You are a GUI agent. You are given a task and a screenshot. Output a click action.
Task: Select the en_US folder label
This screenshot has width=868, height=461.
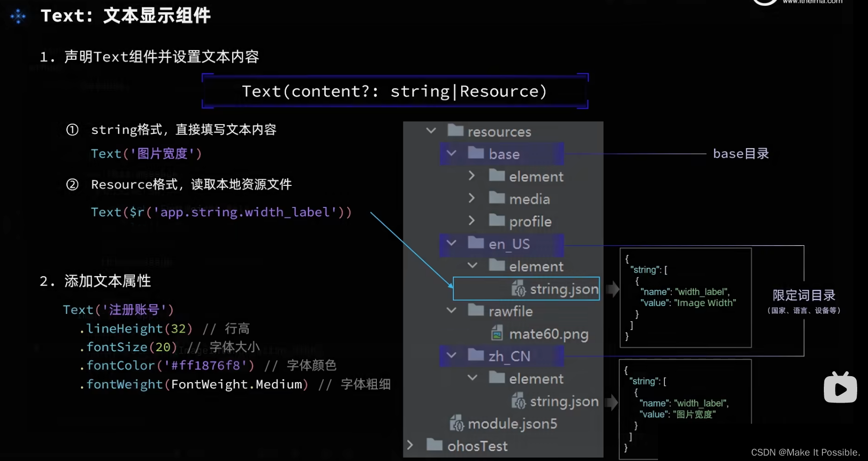(x=509, y=244)
